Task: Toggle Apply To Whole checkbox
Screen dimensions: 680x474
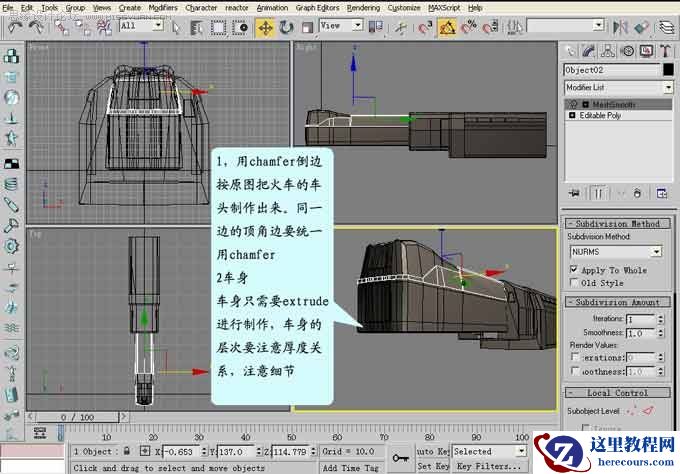Action: tap(574, 269)
